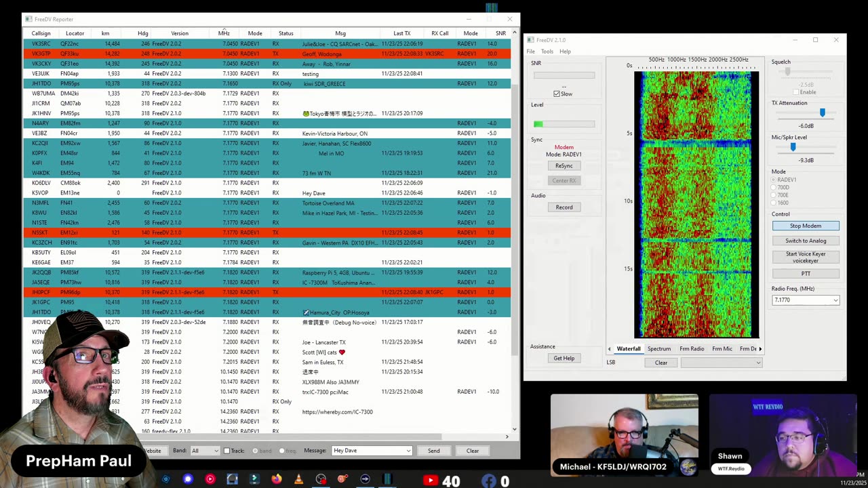
Task: Open the terminal prompt icon in taskbar
Action: (x=254, y=479)
